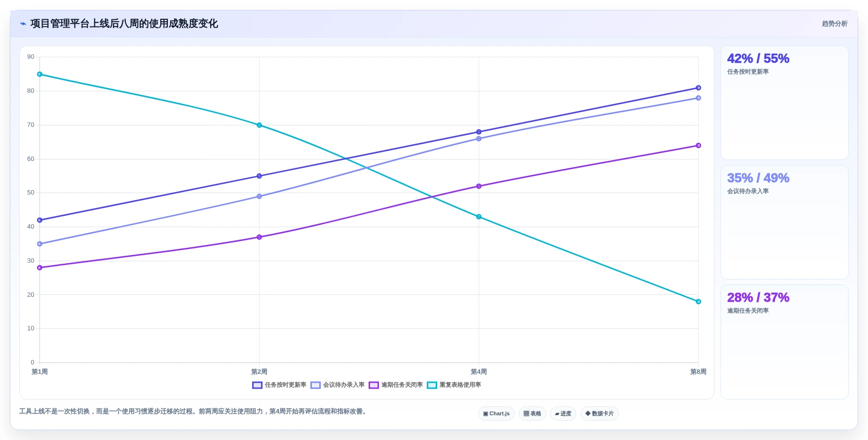
Task: Click the 重复表格使用率 data point at 第1周
Action: point(40,75)
